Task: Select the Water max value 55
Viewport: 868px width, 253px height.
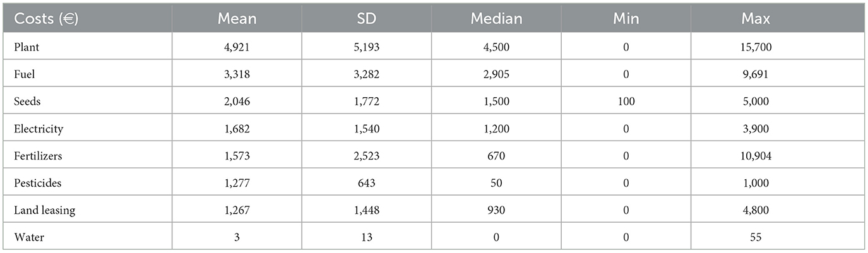Action: tap(756, 238)
